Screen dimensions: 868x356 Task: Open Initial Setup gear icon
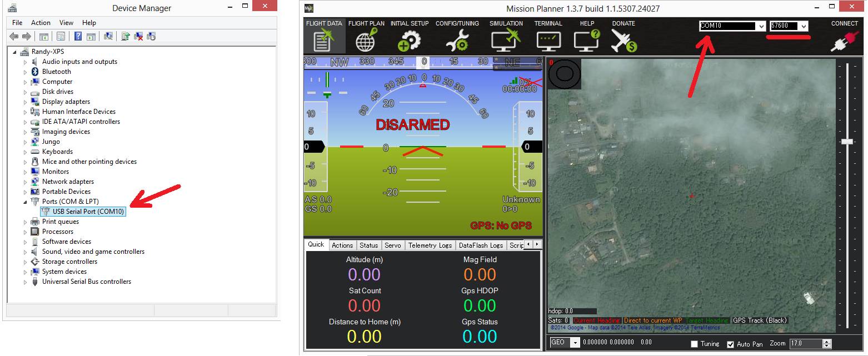(x=409, y=40)
